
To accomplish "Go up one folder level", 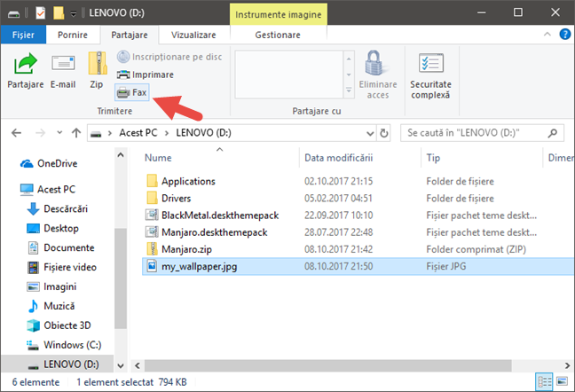I will coord(76,133).
